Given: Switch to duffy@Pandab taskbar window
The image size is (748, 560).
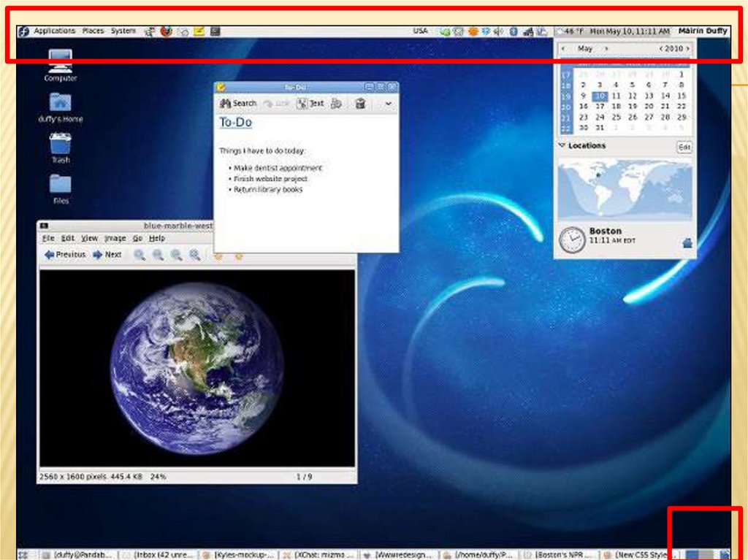Looking at the screenshot, I should (x=77, y=555).
